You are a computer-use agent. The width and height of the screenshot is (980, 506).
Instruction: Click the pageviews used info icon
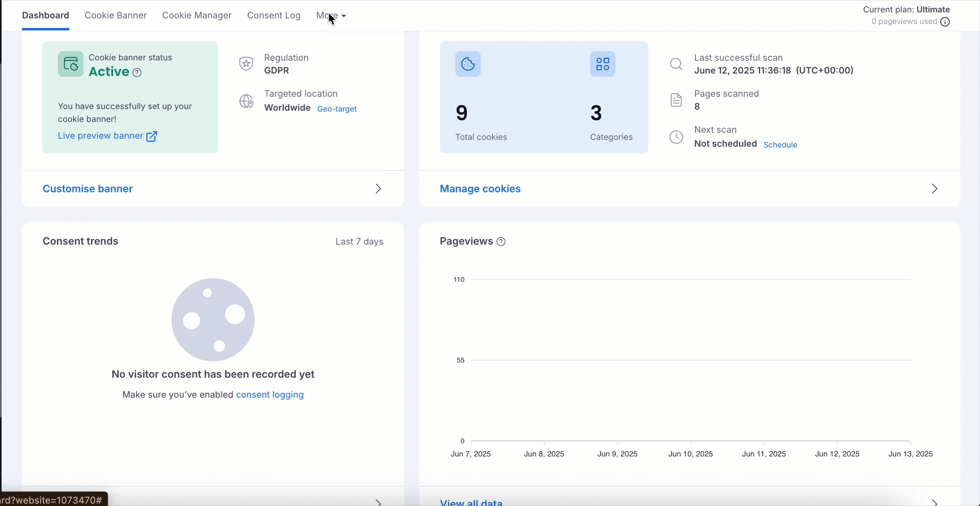coord(945,22)
